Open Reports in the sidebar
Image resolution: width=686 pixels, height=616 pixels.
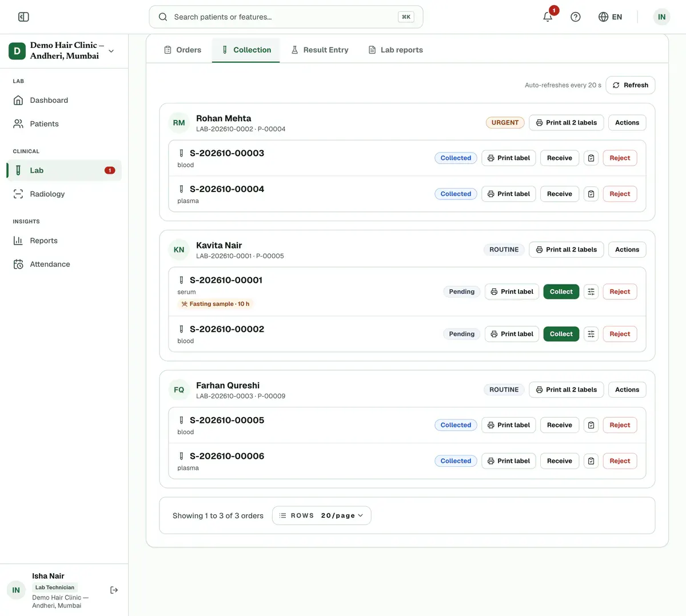click(64, 241)
